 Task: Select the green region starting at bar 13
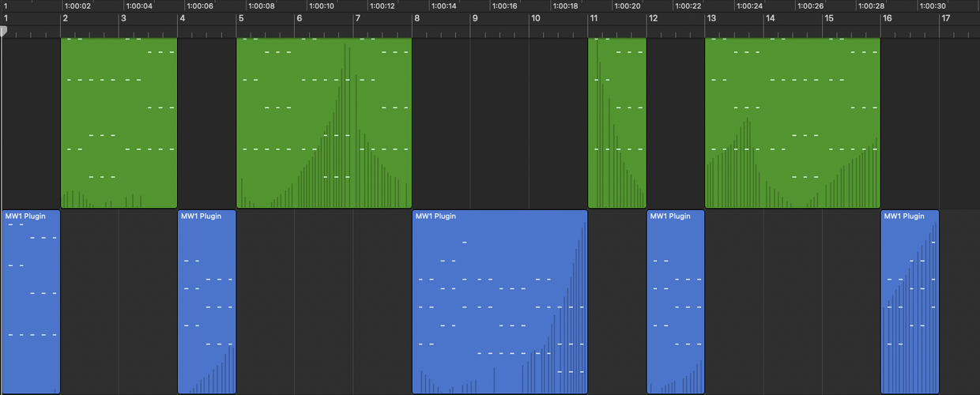click(x=793, y=123)
